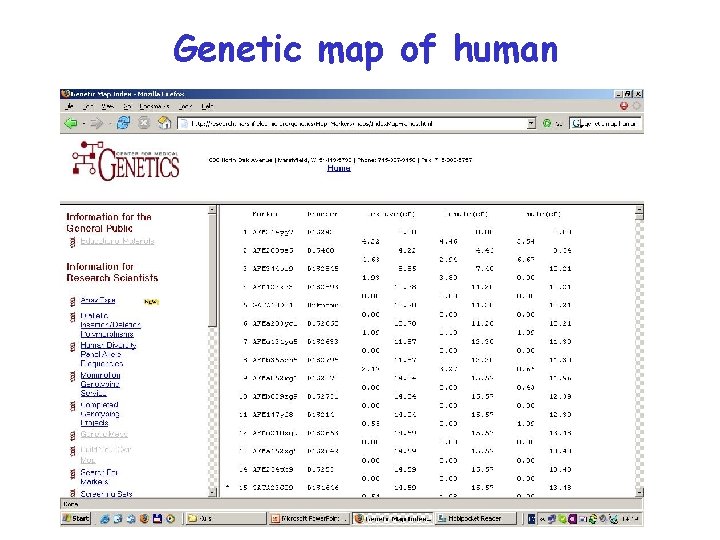Viewport: 720px width, 540px height.
Task: Click the Center for Medical Genetics logo
Action: click(x=125, y=162)
